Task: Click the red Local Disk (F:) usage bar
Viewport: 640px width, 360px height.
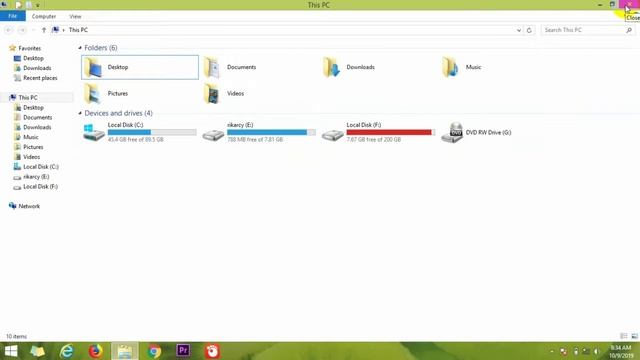Action: click(391, 132)
